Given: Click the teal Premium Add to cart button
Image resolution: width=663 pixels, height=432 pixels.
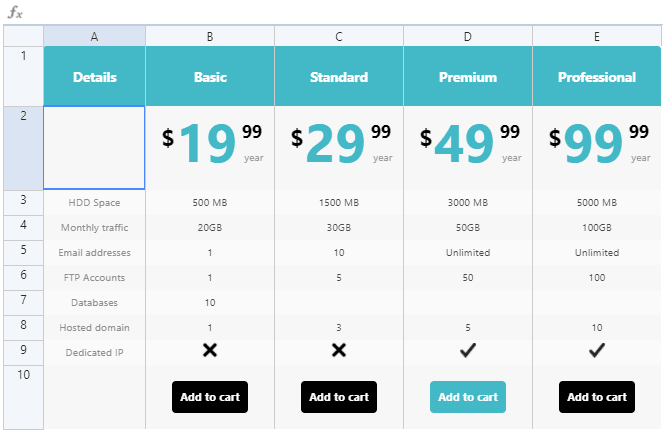Looking at the screenshot, I should coord(468,397).
